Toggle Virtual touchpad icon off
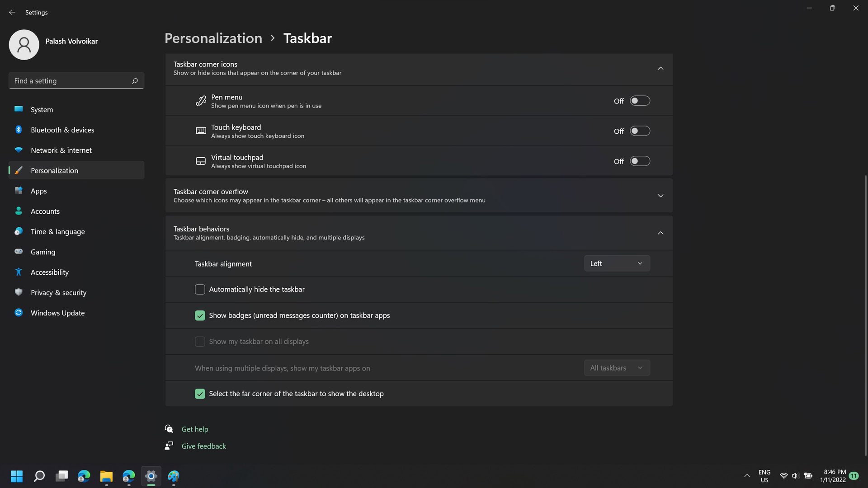This screenshot has height=488, width=868. (x=639, y=160)
